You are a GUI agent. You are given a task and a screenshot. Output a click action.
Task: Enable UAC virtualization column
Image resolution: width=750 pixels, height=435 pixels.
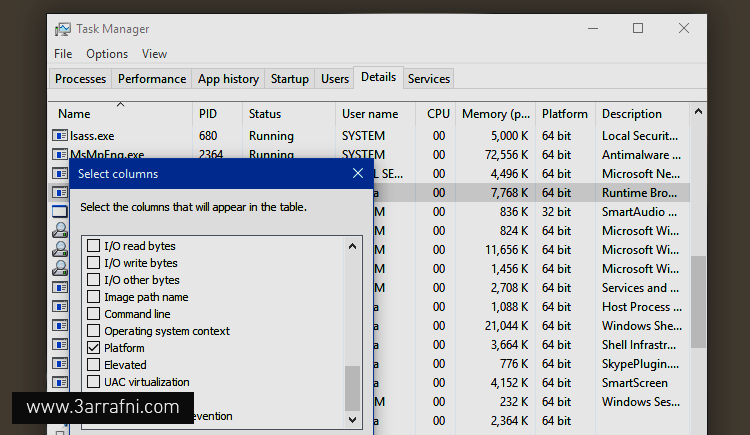94,382
